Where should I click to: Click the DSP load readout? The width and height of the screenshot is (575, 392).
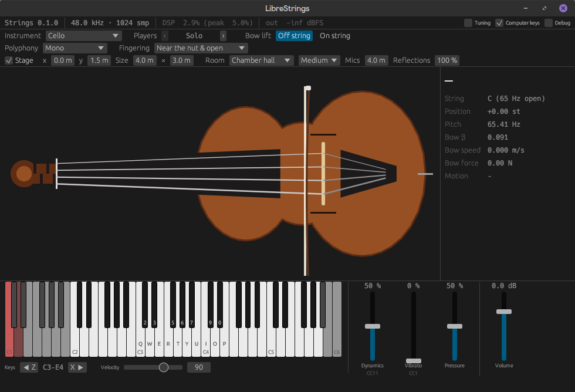point(208,23)
